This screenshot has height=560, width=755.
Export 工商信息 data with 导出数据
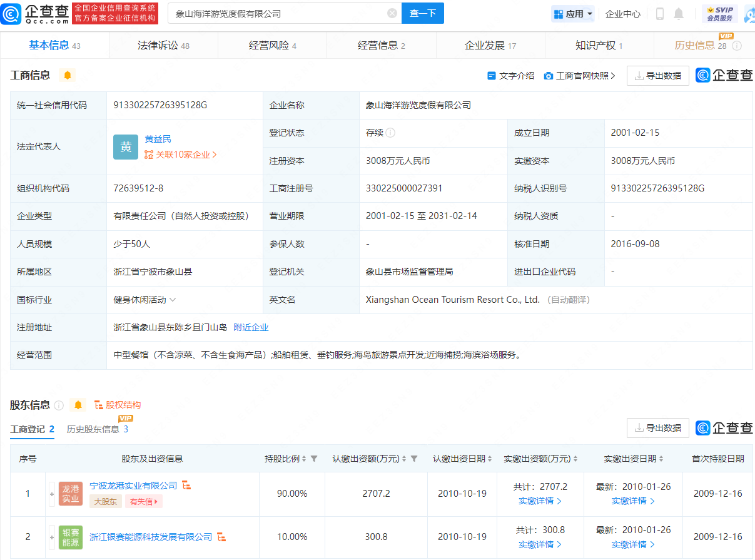(658, 76)
